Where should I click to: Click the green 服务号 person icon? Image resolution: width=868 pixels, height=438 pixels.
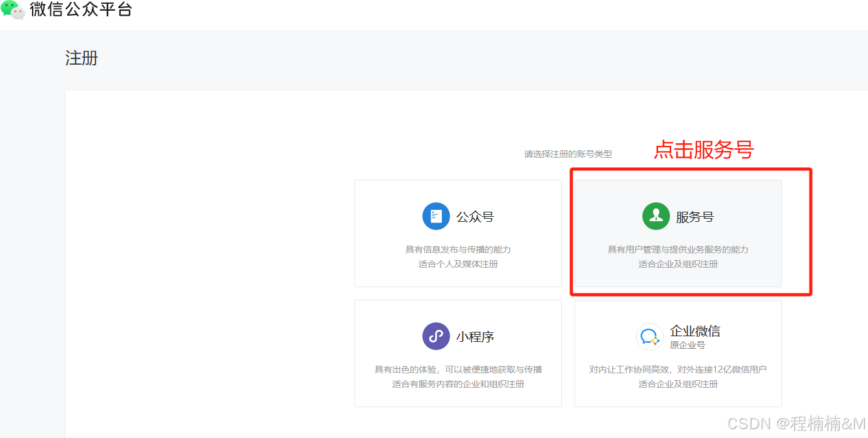[x=656, y=216]
